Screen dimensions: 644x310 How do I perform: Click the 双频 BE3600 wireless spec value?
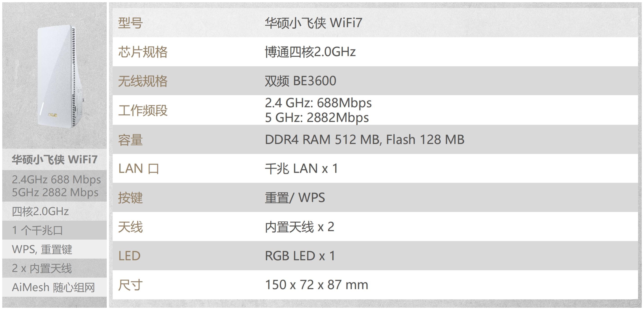(x=300, y=81)
